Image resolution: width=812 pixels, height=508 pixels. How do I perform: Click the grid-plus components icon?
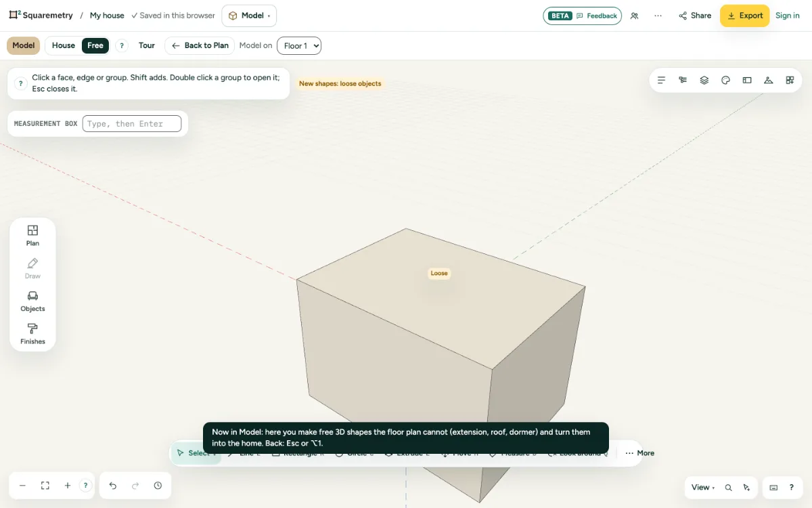pyautogui.click(x=790, y=80)
